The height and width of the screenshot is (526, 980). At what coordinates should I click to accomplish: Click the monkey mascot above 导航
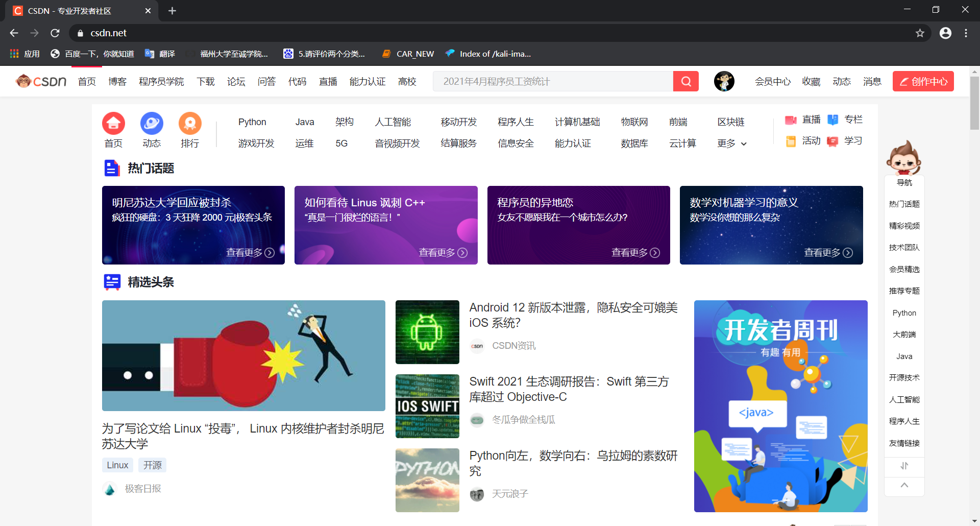(x=903, y=158)
